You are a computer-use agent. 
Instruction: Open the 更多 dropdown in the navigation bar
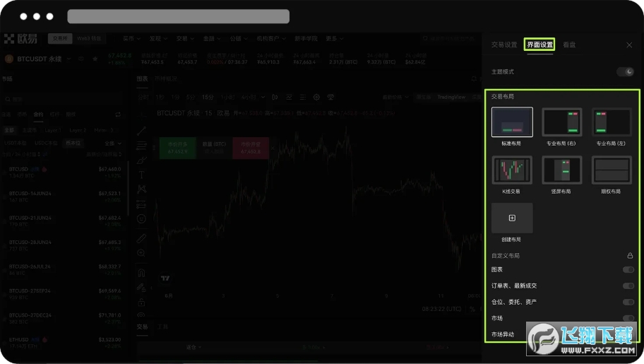[x=333, y=38]
